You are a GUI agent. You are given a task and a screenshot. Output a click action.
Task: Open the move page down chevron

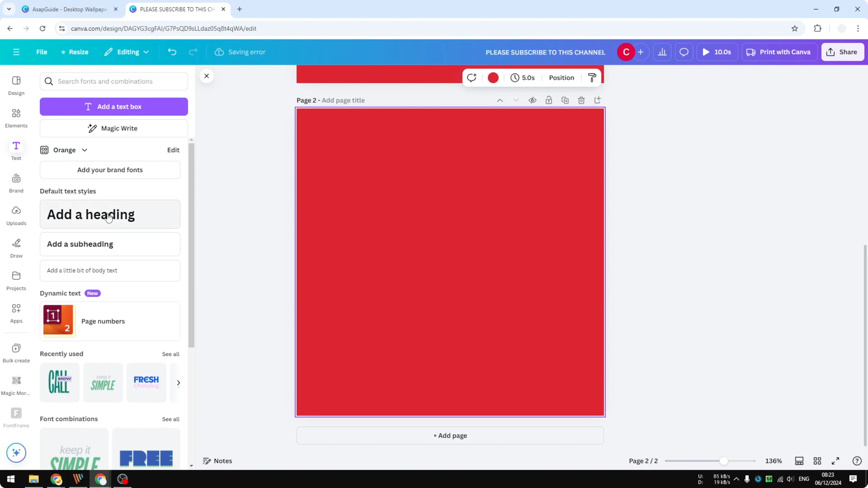516,100
